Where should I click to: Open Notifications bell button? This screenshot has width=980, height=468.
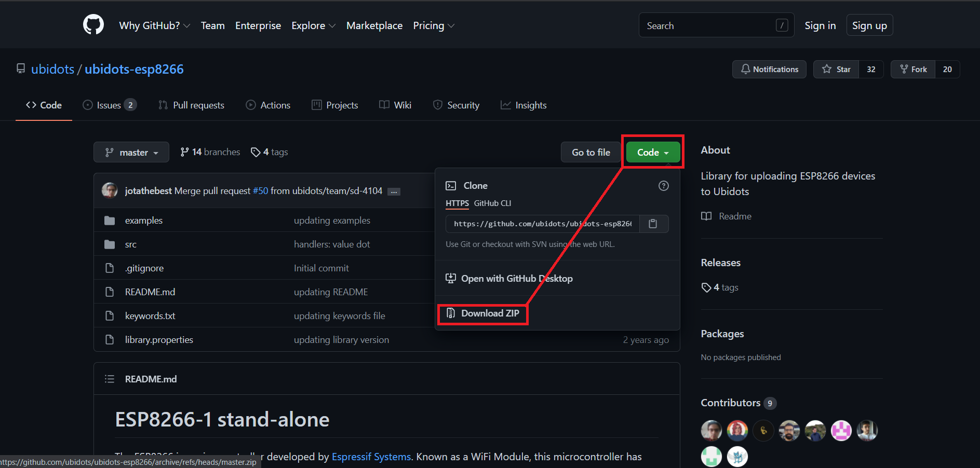[769, 69]
